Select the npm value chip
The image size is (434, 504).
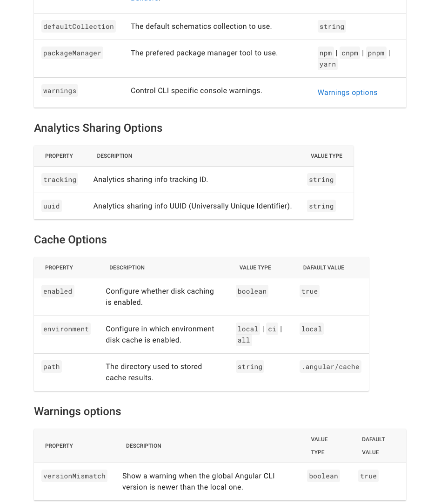click(326, 53)
